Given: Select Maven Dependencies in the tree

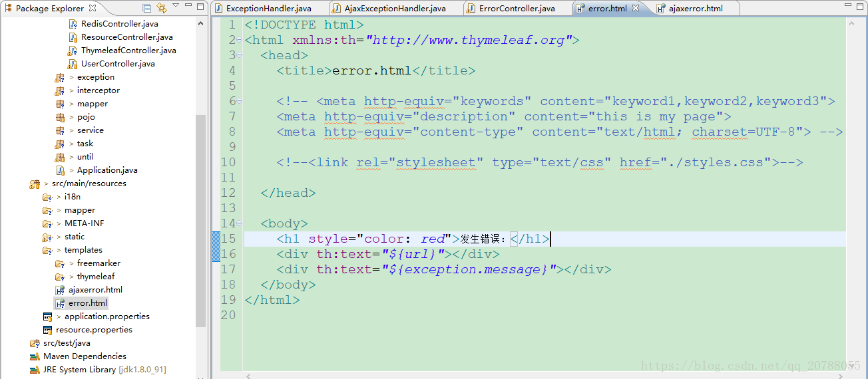Looking at the screenshot, I should pos(85,356).
